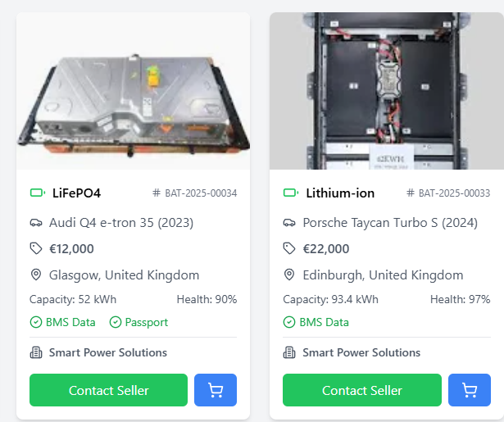Click BMS Data badge on the Audi listing

(x=65, y=322)
